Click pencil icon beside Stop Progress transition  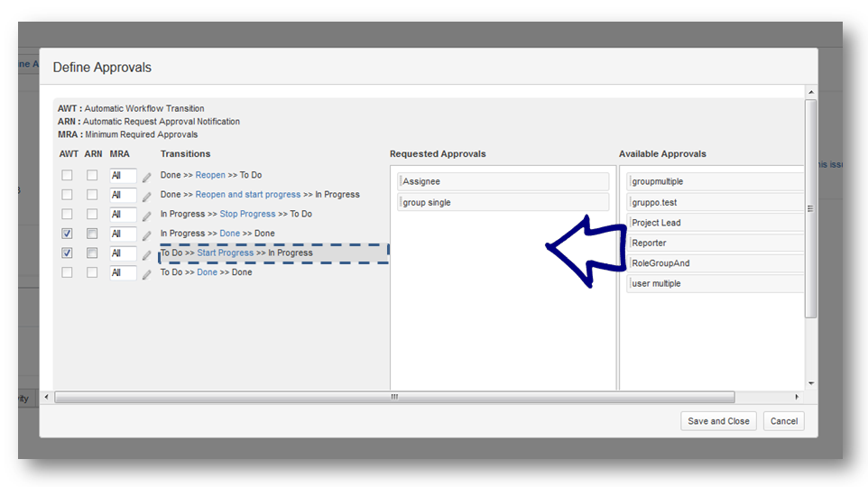click(x=147, y=216)
